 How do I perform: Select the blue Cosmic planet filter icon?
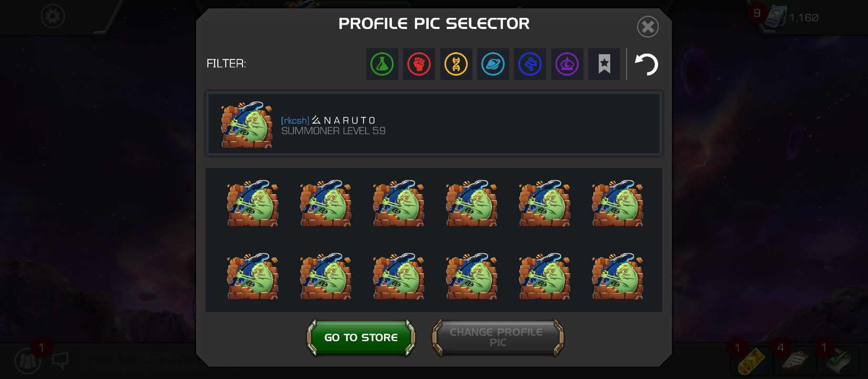493,64
